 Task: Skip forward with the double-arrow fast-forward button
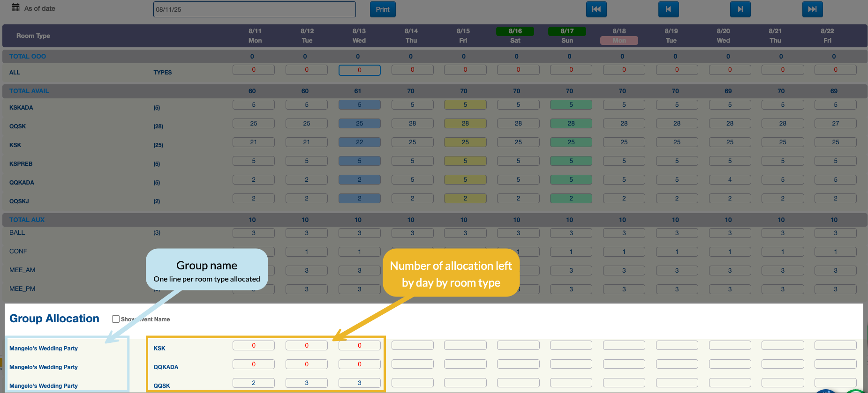pyautogui.click(x=812, y=9)
